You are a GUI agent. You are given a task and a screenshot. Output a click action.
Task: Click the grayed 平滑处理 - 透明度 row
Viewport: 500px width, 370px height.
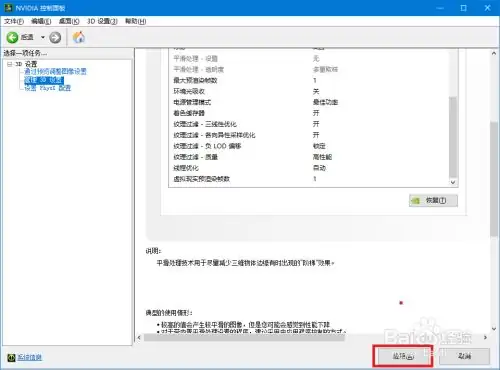[309, 69]
